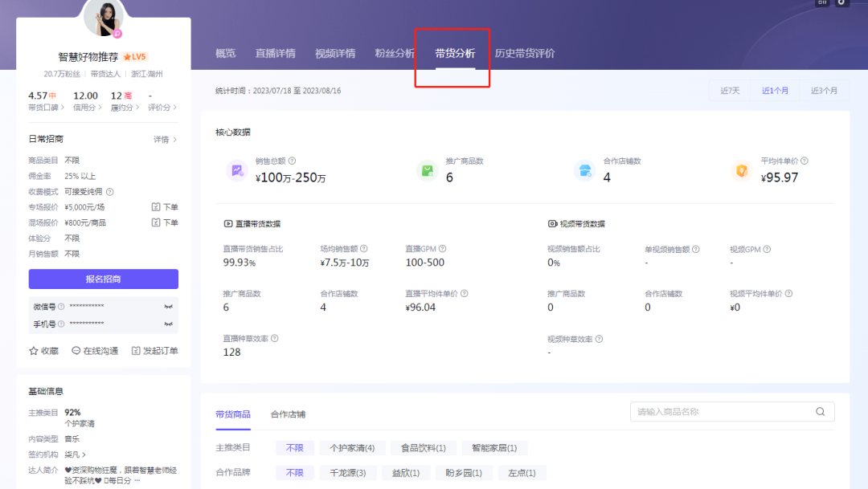Open the 合作店铺 tab

pos(288,414)
